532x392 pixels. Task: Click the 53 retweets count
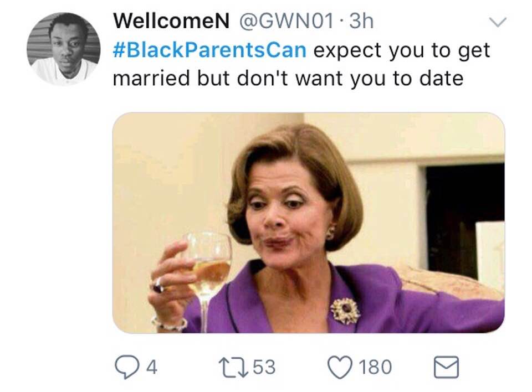(x=264, y=367)
